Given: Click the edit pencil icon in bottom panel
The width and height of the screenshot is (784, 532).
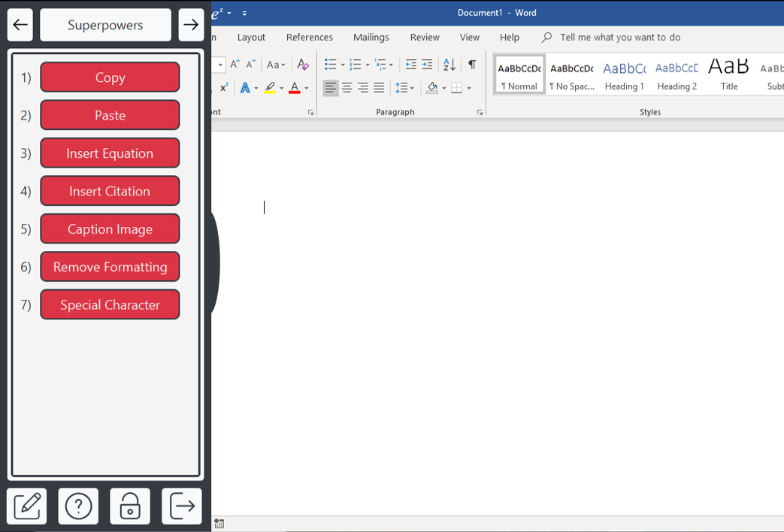Looking at the screenshot, I should pyautogui.click(x=27, y=506).
